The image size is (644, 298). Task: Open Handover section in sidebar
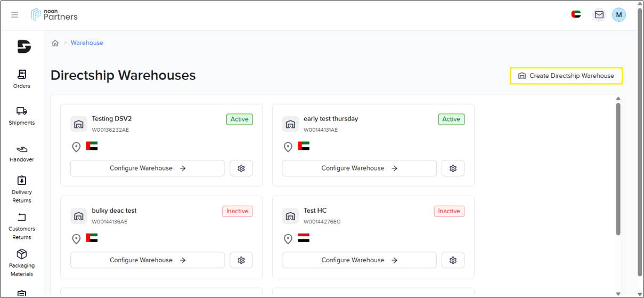[22, 153]
